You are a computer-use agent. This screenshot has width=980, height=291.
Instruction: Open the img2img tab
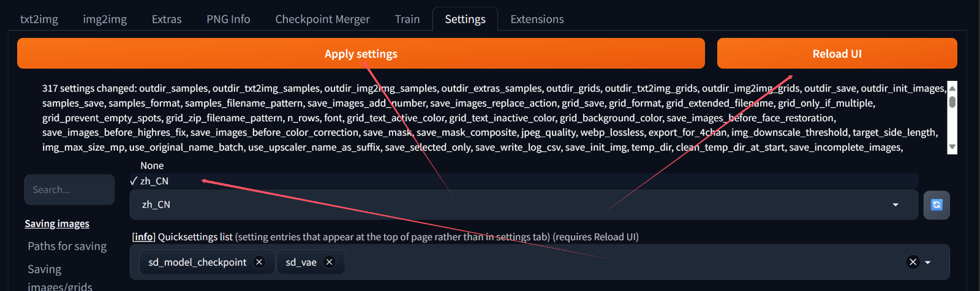[105, 19]
